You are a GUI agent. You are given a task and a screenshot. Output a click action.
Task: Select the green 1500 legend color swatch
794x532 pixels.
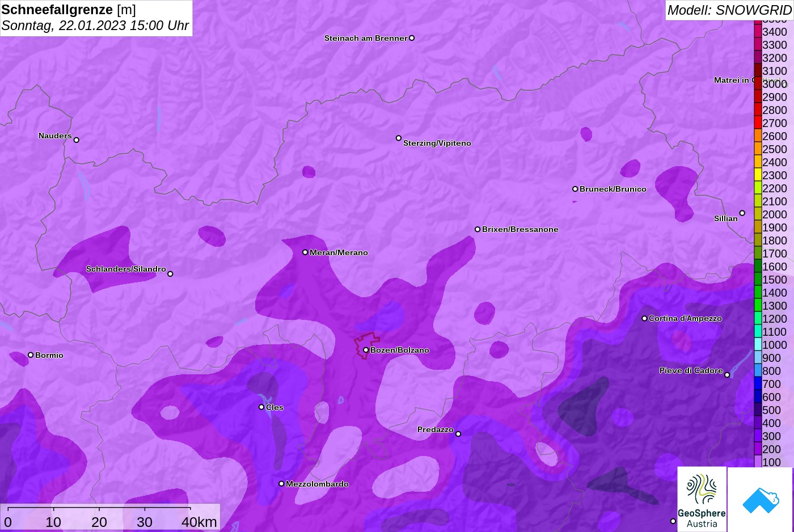[x=758, y=279]
